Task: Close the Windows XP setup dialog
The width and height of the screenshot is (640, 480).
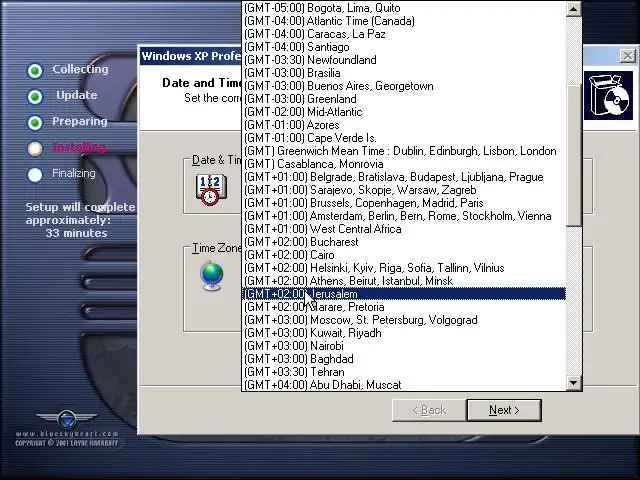Action: point(628,56)
